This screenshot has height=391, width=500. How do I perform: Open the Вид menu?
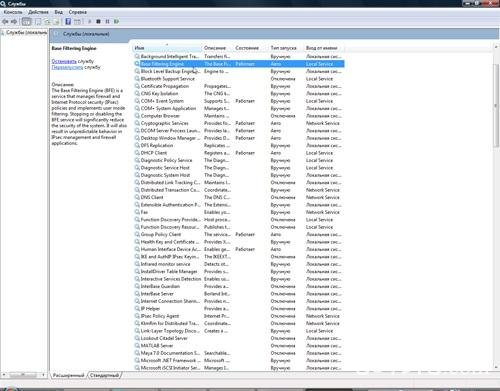point(59,12)
